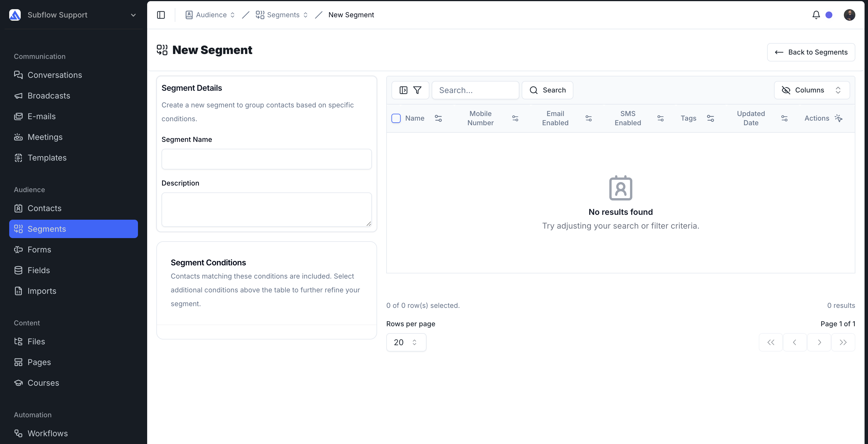Open the Fields page

pyautogui.click(x=74, y=270)
